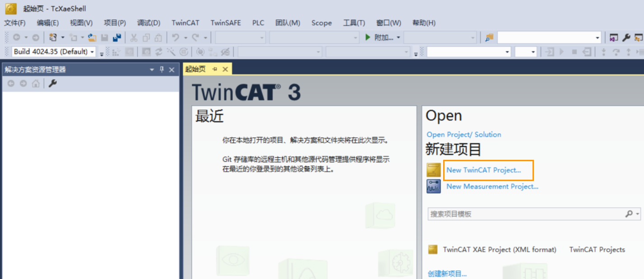
Task: Close the 起始页 tab
Action: point(225,69)
